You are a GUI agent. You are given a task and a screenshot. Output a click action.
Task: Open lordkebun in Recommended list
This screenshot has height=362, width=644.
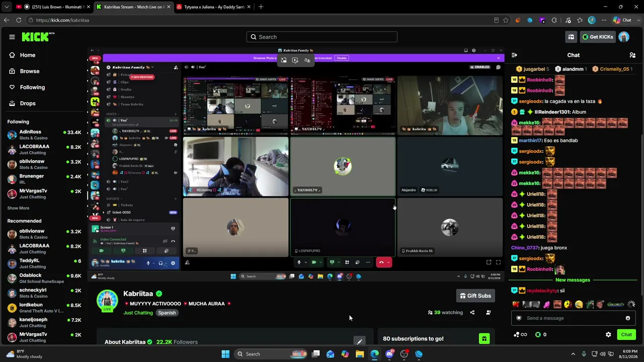pos(44,308)
